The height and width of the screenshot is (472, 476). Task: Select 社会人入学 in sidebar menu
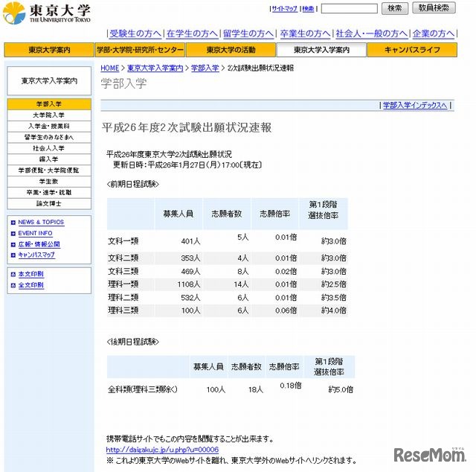pos(49,148)
